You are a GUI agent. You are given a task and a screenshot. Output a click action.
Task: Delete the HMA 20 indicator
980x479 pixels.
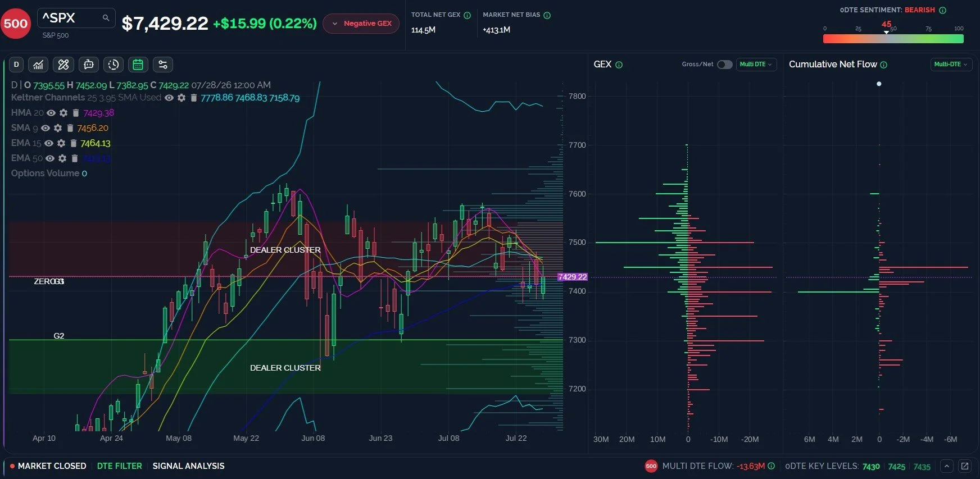76,113
